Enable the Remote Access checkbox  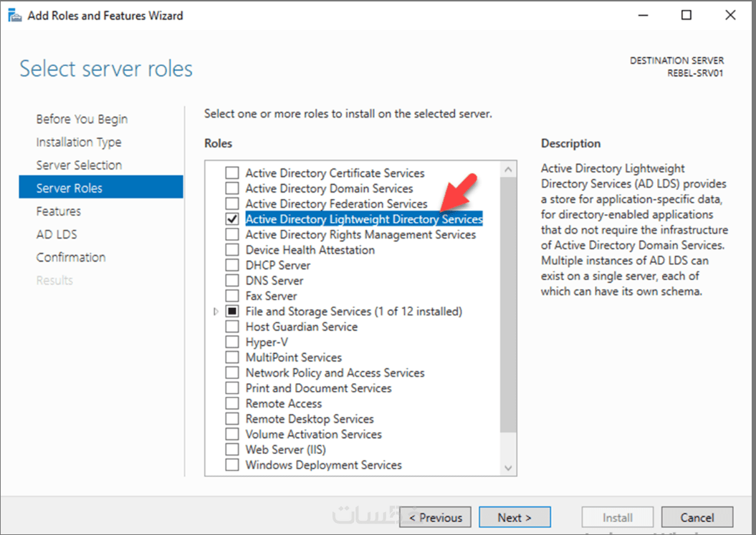pos(232,403)
